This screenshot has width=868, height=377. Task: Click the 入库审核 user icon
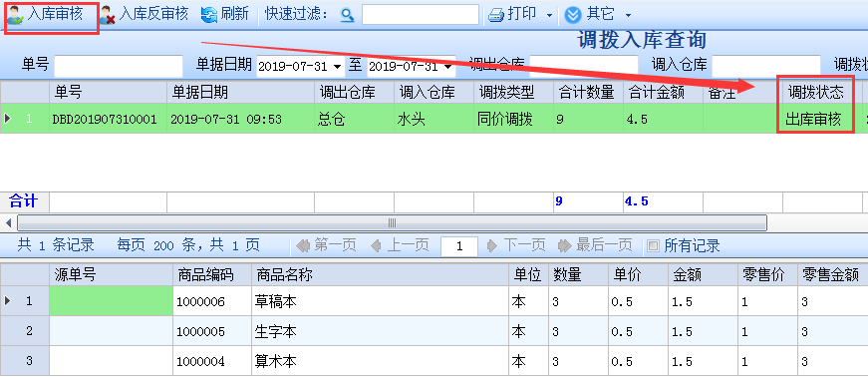(x=16, y=15)
